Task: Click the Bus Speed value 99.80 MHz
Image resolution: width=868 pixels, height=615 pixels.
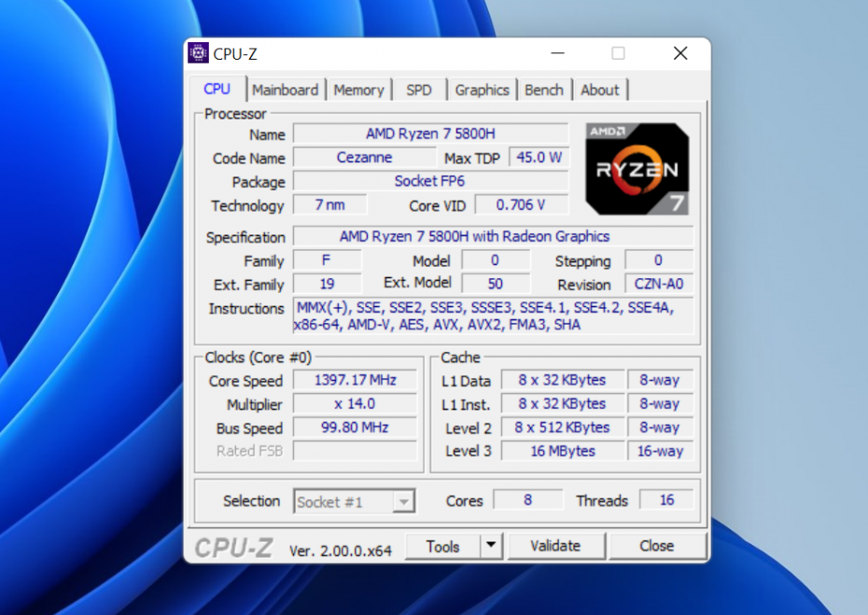Action: coord(355,427)
